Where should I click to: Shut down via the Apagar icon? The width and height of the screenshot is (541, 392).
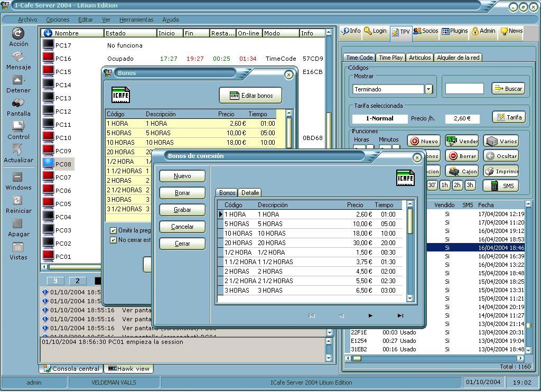pyautogui.click(x=18, y=223)
